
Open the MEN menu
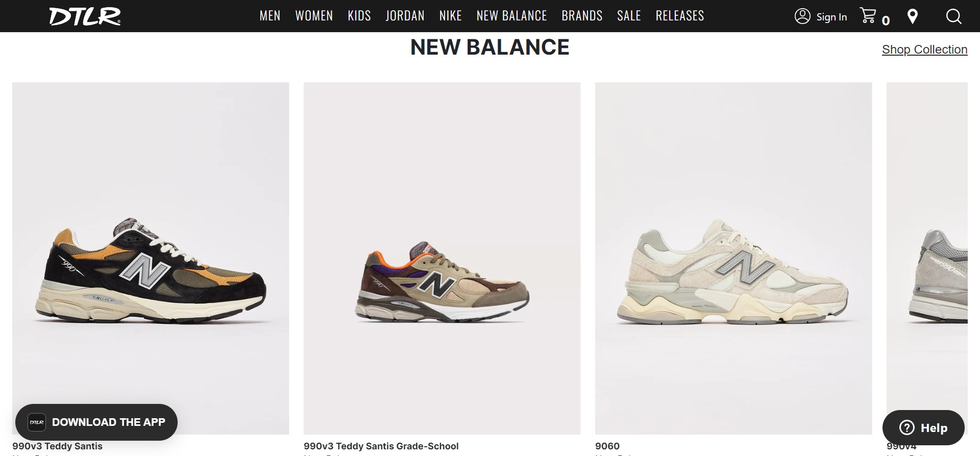click(270, 16)
